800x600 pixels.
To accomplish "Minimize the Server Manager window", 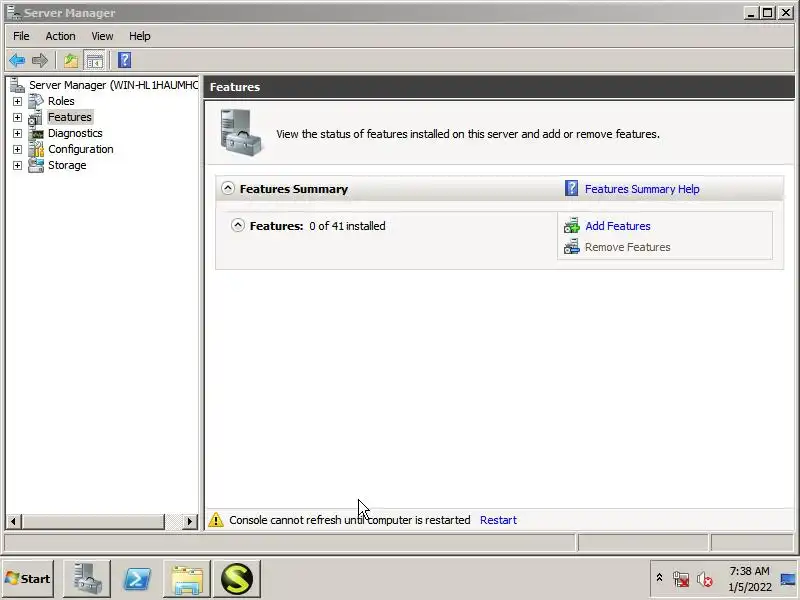I will click(751, 13).
